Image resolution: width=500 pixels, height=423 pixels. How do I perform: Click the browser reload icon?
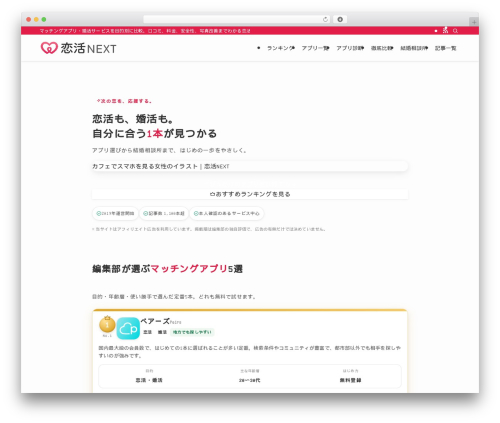(x=325, y=19)
